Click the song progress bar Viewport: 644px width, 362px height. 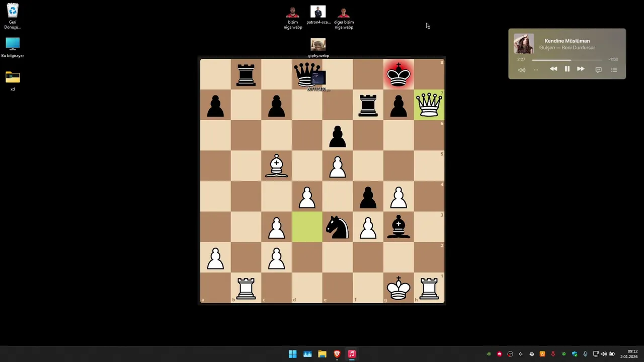pyautogui.click(x=567, y=59)
